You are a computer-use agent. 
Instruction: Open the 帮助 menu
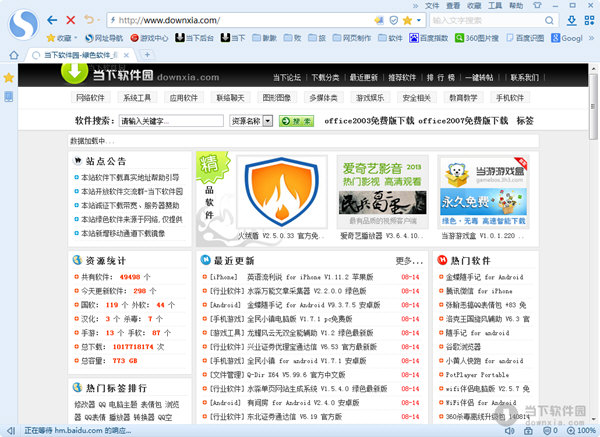[516, 5]
